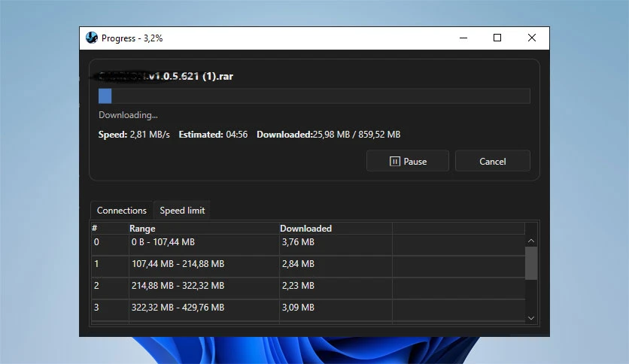Click the connections list scroll down arrow
The height and width of the screenshot is (364, 629).
pos(531,318)
